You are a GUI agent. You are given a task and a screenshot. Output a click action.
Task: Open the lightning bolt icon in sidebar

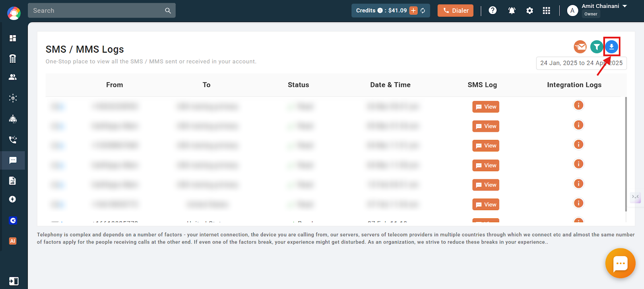click(x=13, y=199)
